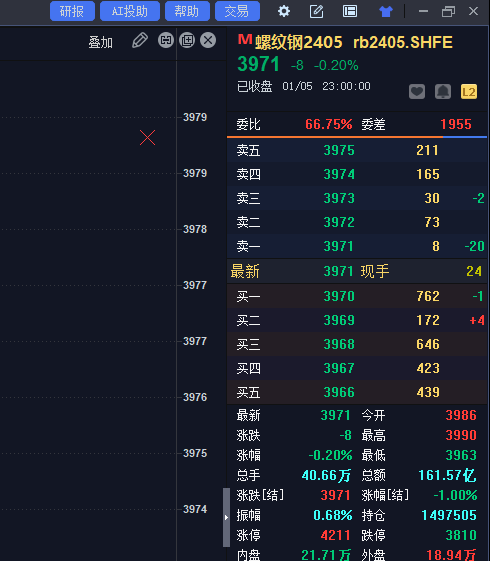Click the 叠加 overlay option
Image resolution: width=490 pixels, height=561 pixels.
click(101, 42)
